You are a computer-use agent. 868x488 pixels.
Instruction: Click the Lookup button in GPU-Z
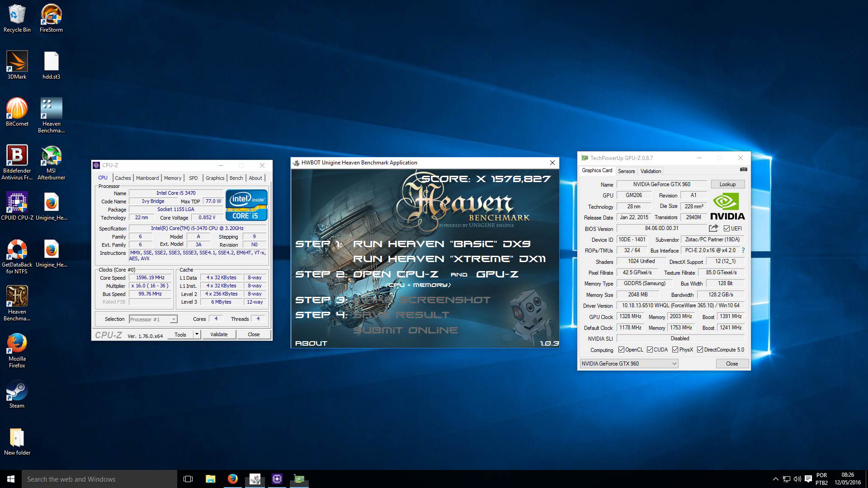(727, 184)
